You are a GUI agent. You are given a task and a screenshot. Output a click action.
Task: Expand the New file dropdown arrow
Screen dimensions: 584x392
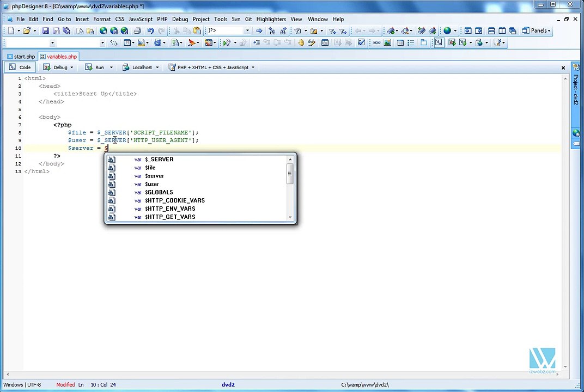pos(19,31)
